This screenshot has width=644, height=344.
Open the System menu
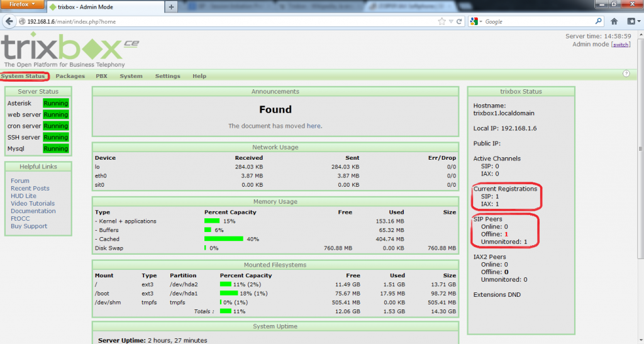pos(131,76)
